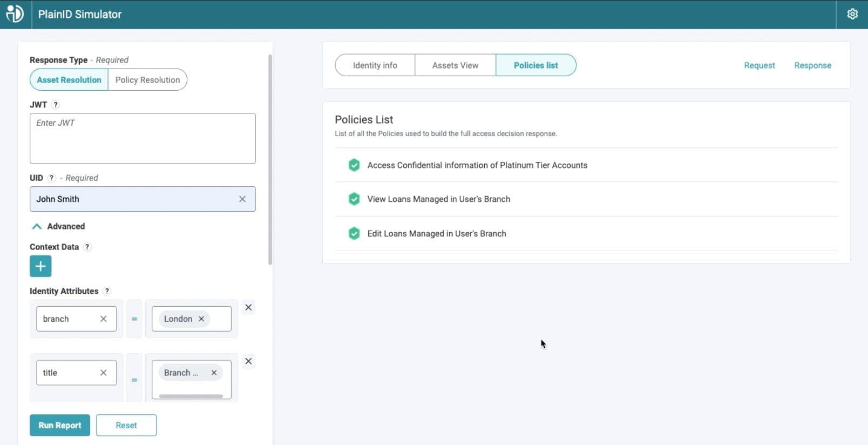The image size is (868, 445).
Task: Click horizontal scrollbar in title value box
Action: point(191,396)
